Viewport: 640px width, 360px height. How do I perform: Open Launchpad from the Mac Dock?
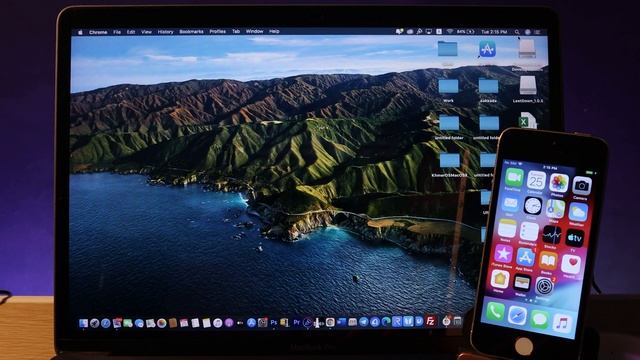(94, 323)
